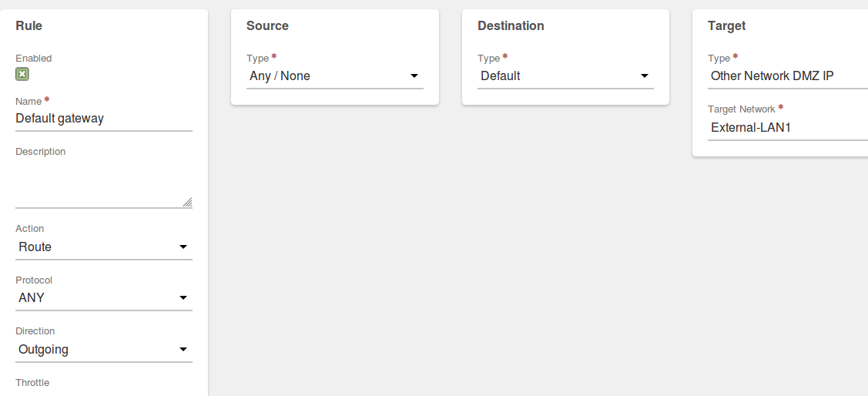The width and height of the screenshot is (868, 396).
Task: Click the Action dropdown arrow
Action: [183, 247]
